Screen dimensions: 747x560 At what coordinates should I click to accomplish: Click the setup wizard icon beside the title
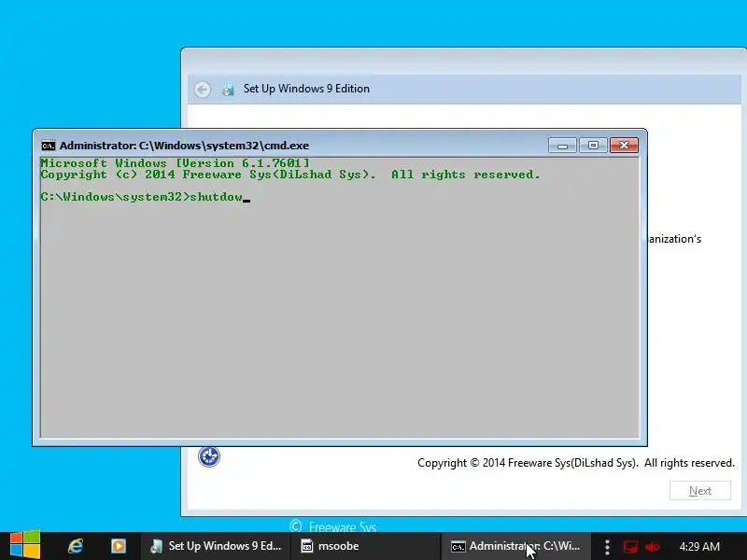point(228,89)
